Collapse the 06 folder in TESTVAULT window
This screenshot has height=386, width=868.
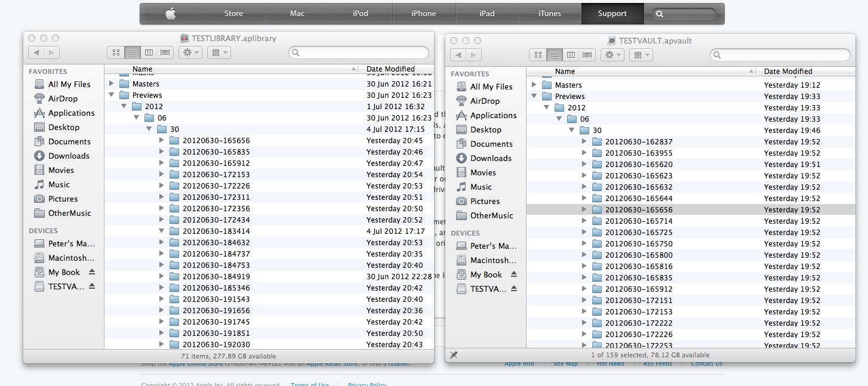pyautogui.click(x=559, y=119)
